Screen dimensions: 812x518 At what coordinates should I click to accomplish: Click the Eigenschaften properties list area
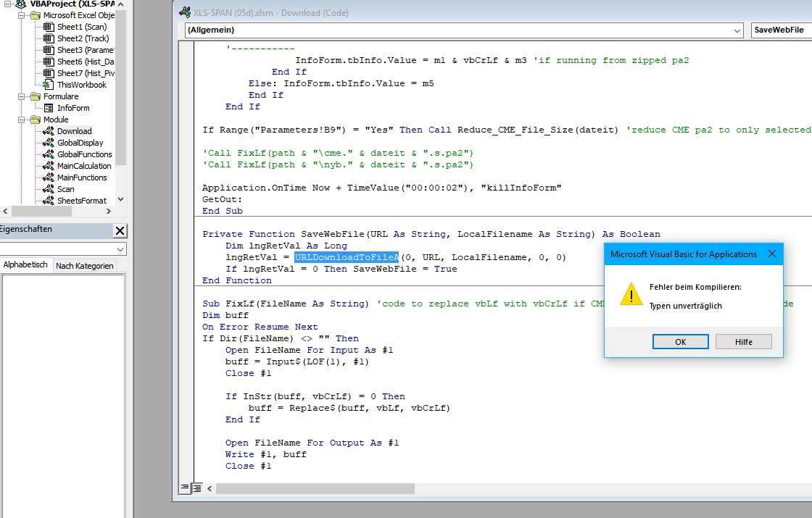[62, 396]
